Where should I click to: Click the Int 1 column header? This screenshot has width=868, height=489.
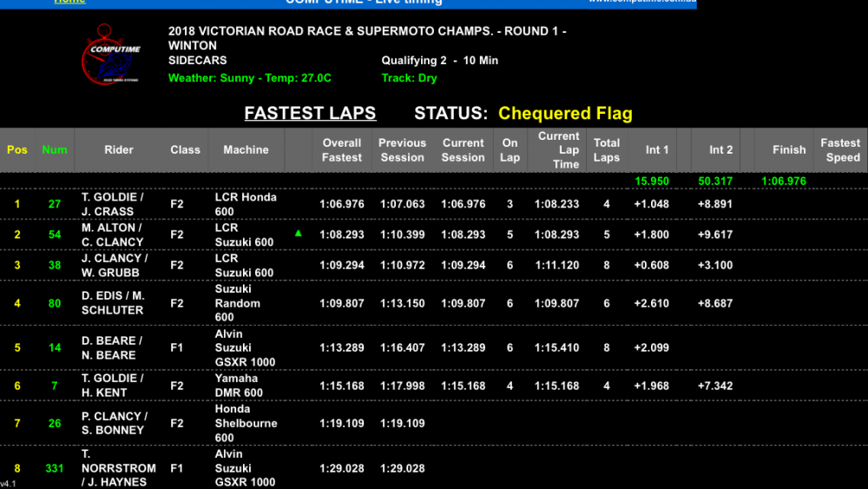656,150
